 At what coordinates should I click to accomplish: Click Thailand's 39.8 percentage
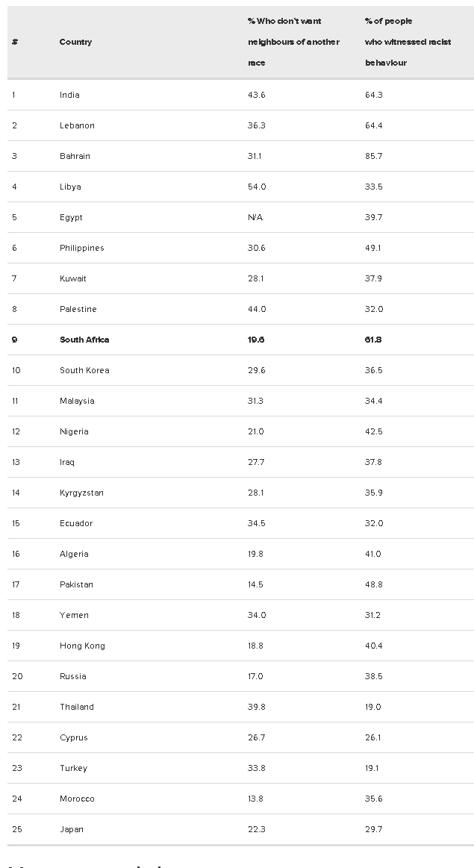click(256, 707)
